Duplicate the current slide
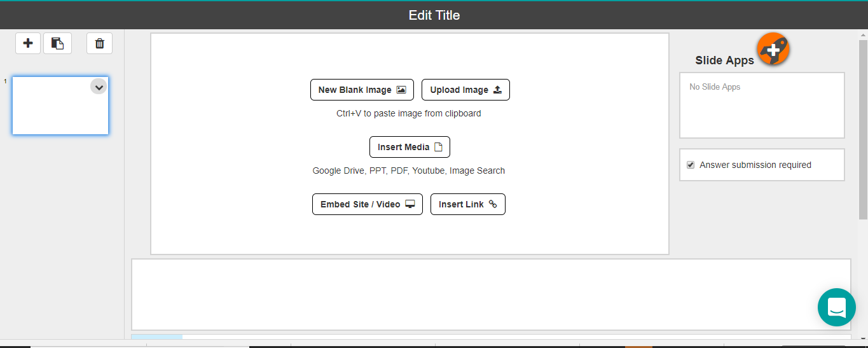This screenshot has width=868, height=348. pyautogui.click(x=57, y=43)
